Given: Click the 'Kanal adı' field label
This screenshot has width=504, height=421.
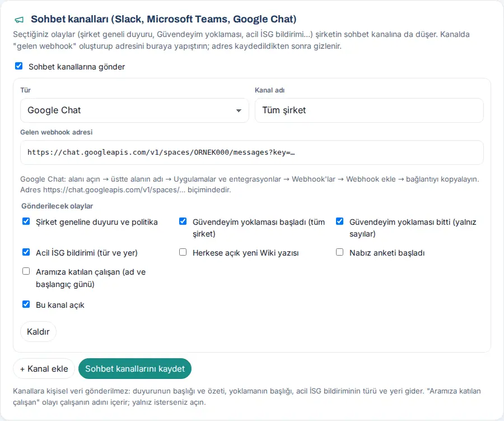Looking at the screenshot, I should pos(270,90).
